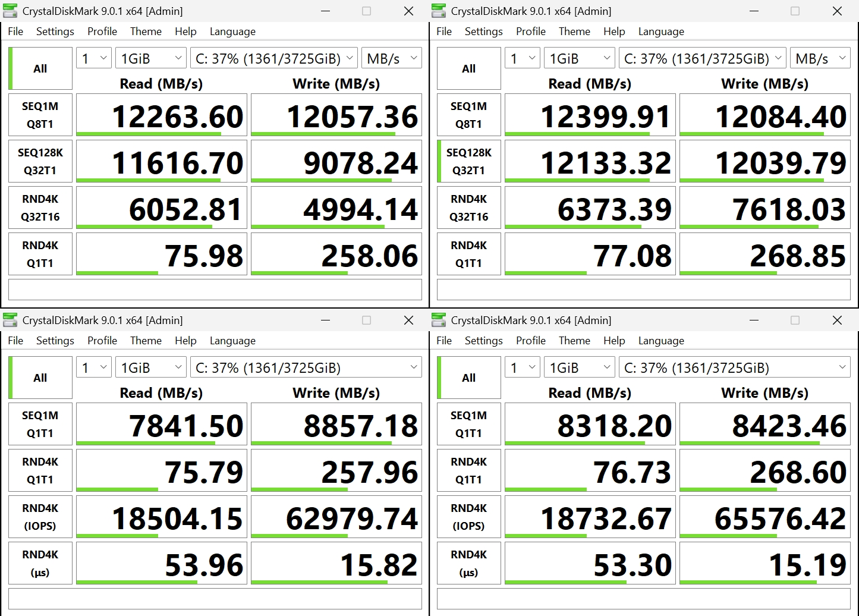Click the write value 9078.24
Viewport: 859px width, 616px height.
click(x=336, y=161)
